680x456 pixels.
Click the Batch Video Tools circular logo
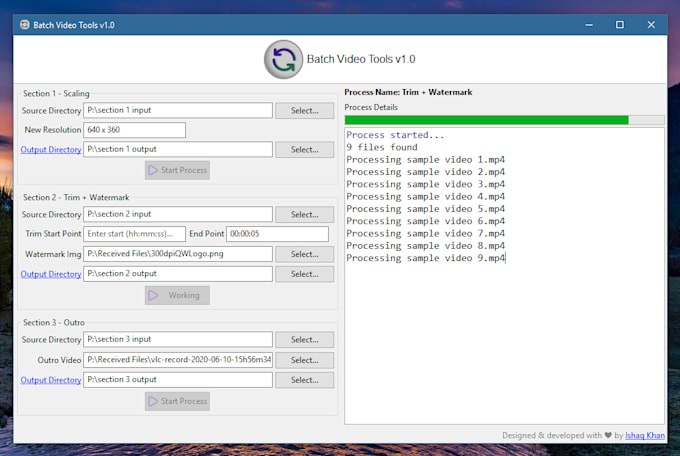[284, 59]
